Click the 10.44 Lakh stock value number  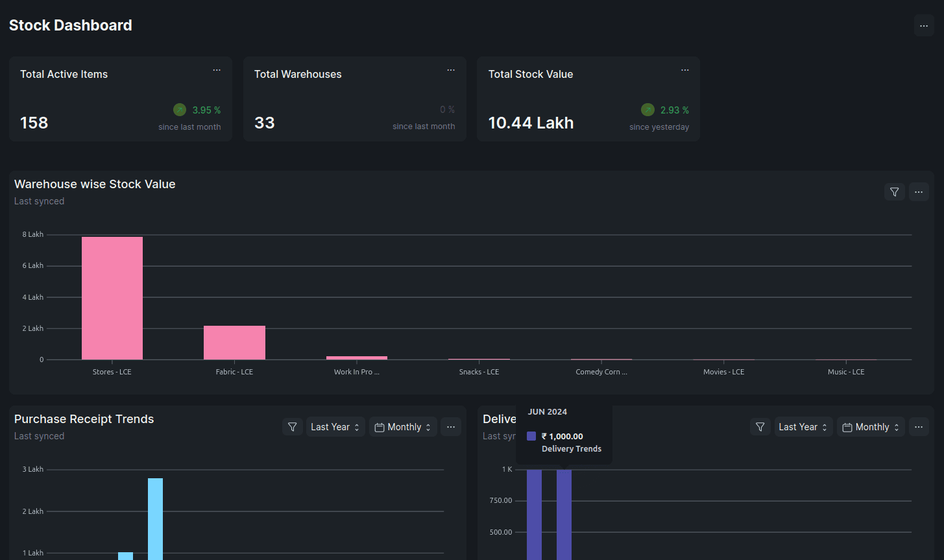531,123
